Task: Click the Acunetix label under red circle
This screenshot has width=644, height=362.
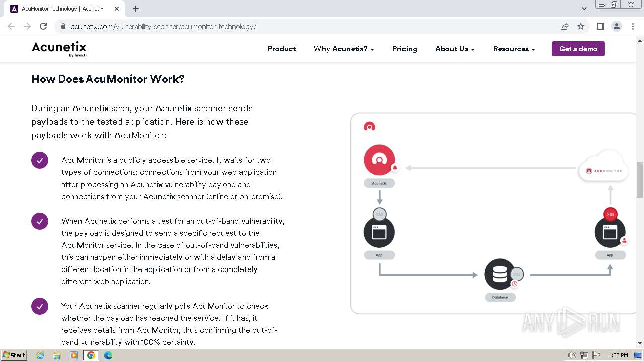Action: [379, 184]
